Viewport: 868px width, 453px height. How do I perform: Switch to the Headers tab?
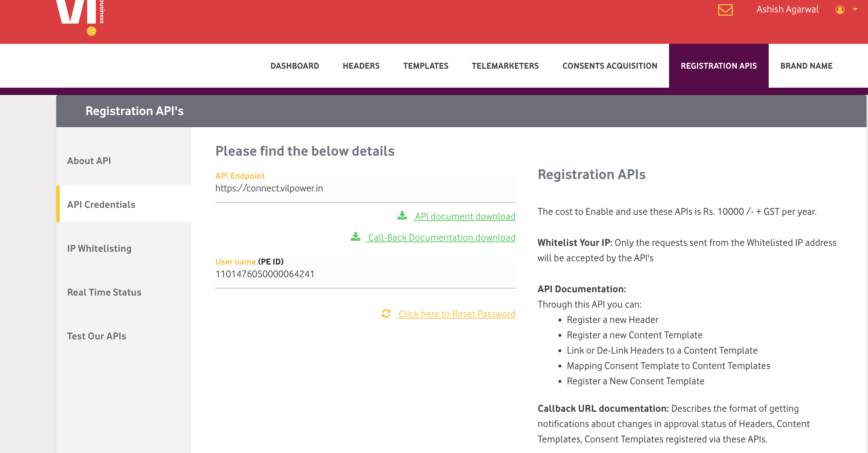click(x=361, y=66)
